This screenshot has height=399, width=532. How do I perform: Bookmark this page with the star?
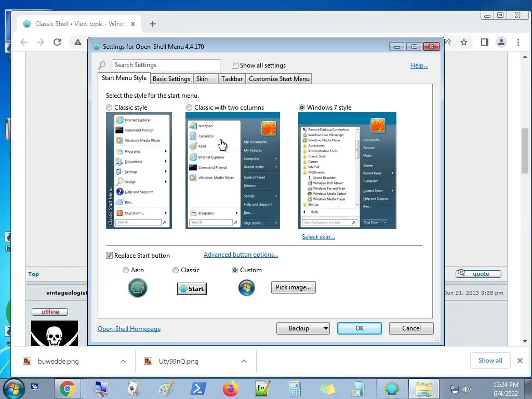[x=464, y=42]
